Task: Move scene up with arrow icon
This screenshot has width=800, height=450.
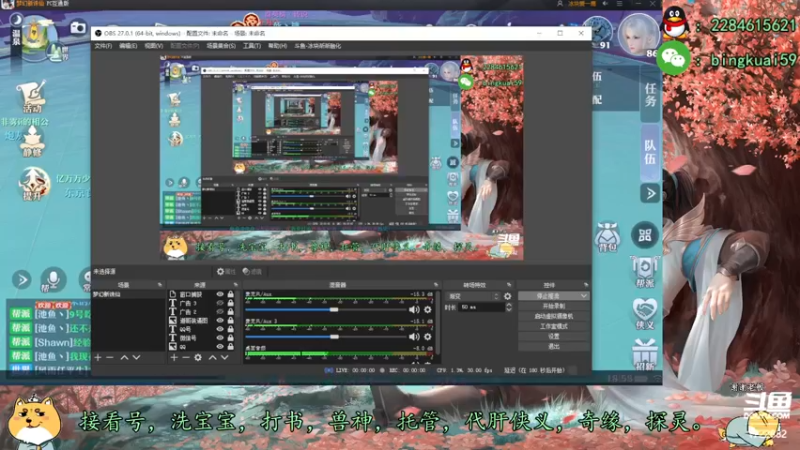Action: point(124,358)
